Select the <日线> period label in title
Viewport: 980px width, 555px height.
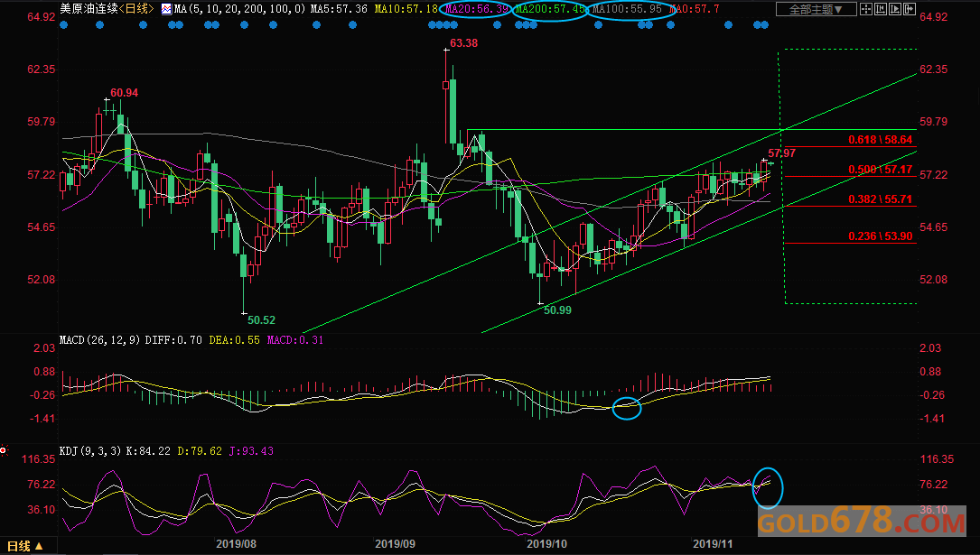tap(136, 9)
